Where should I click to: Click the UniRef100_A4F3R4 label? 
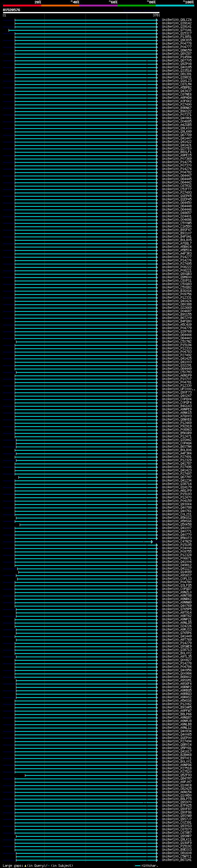177,453
